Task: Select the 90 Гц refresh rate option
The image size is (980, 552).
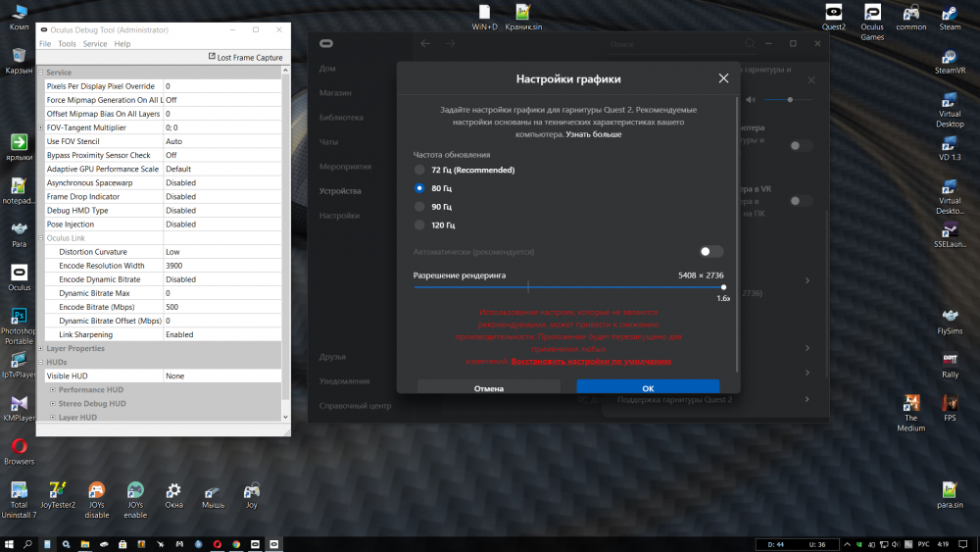Action: click(419, 207)
